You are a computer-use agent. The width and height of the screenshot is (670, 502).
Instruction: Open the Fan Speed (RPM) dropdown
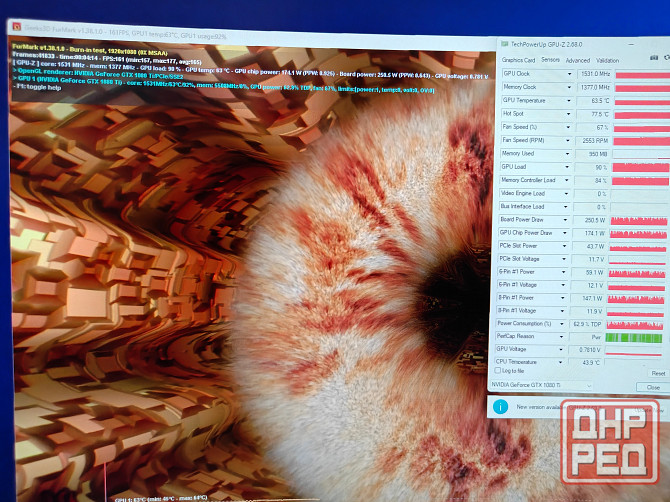[x=565, y=141]
